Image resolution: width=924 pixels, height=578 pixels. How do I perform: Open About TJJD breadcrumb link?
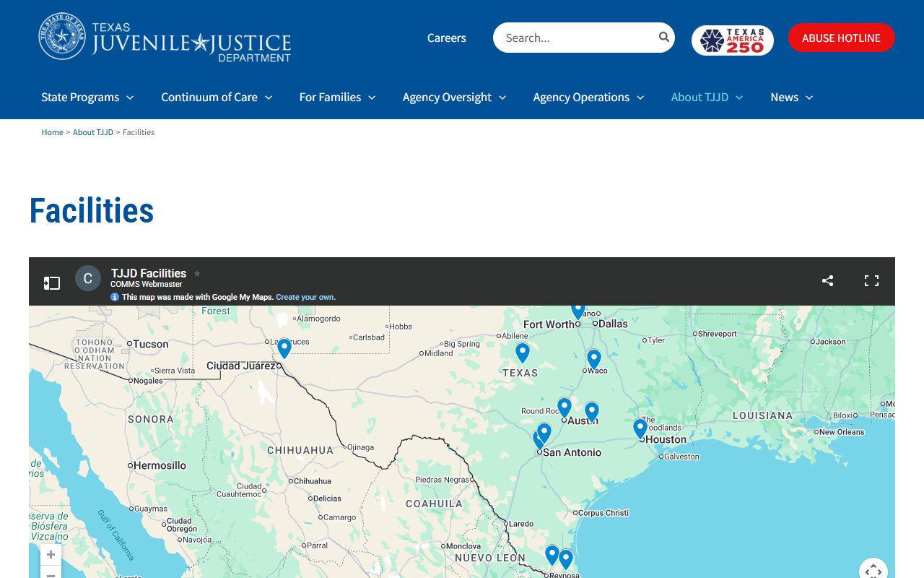[93, 132]
